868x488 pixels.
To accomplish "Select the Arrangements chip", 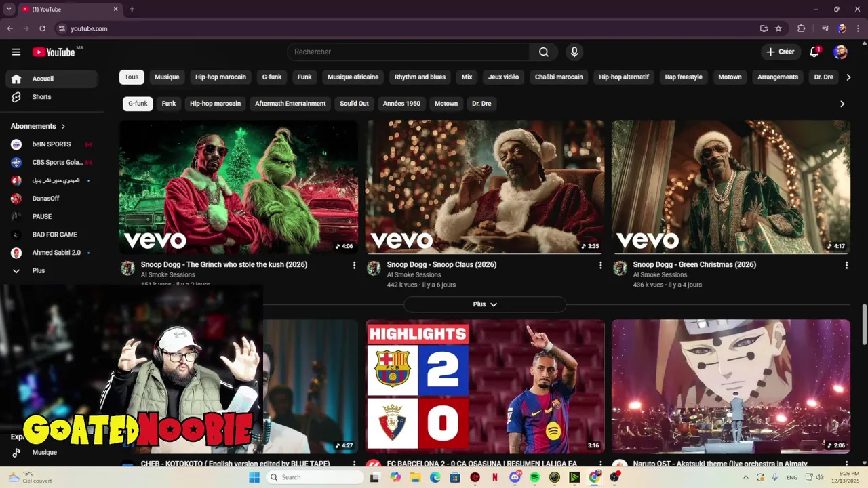I will tap(778, 77).
